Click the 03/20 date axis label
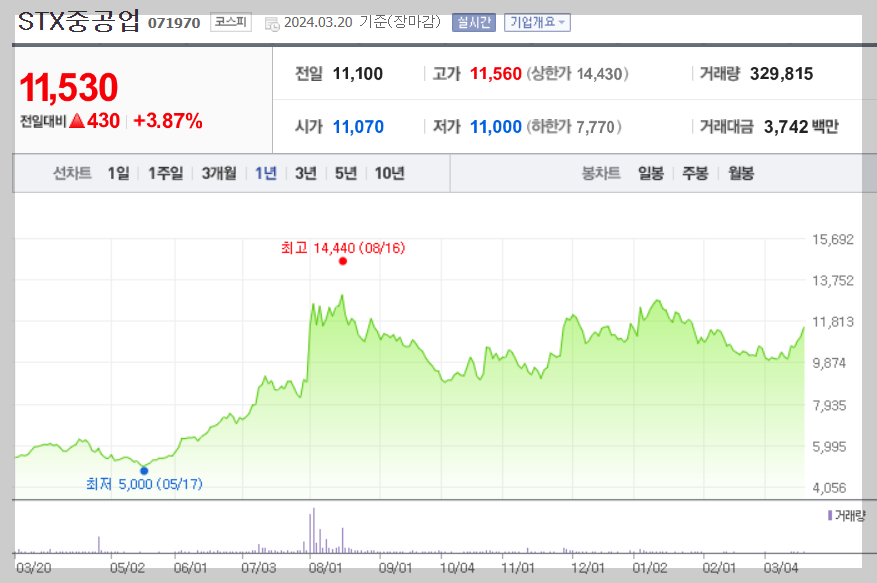The image size is (877, 583). point(34,568)
